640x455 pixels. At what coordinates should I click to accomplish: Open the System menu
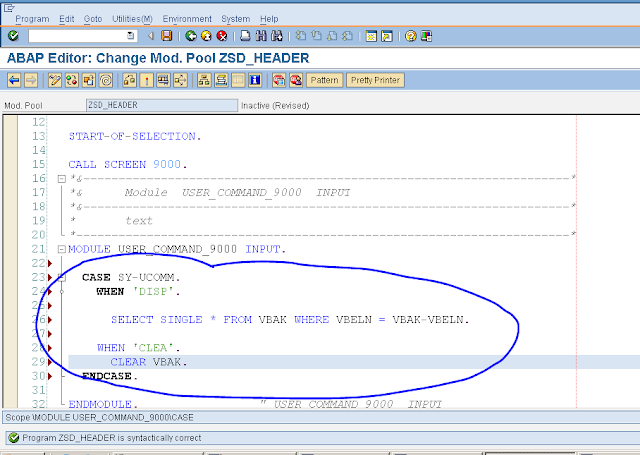click(236, 19)
